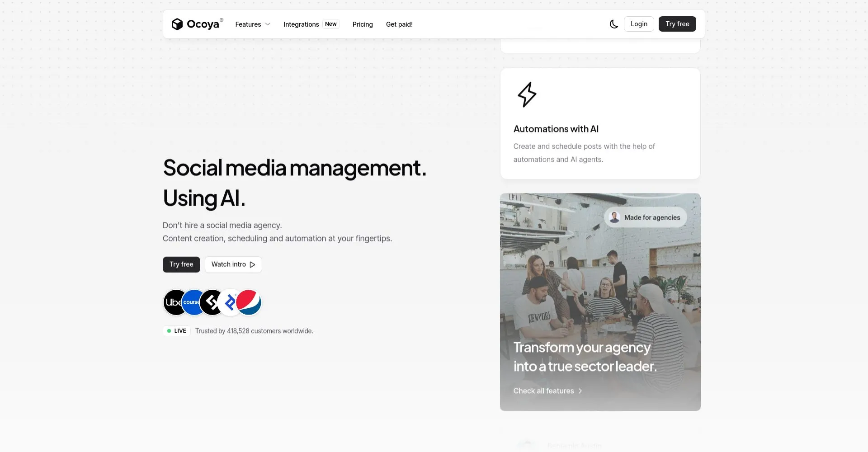The width and height of the screenshot is (868, 452).
Task: Click the Uber logo badge
Action: (173, 302)
